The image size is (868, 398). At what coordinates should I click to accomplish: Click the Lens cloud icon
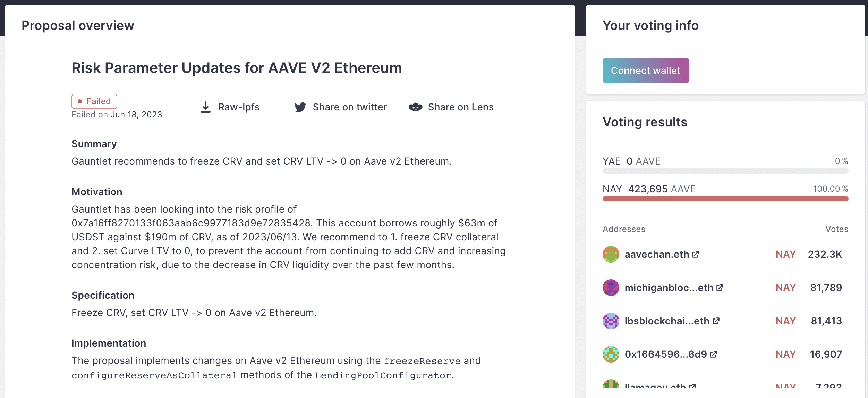tap(416, 107)
